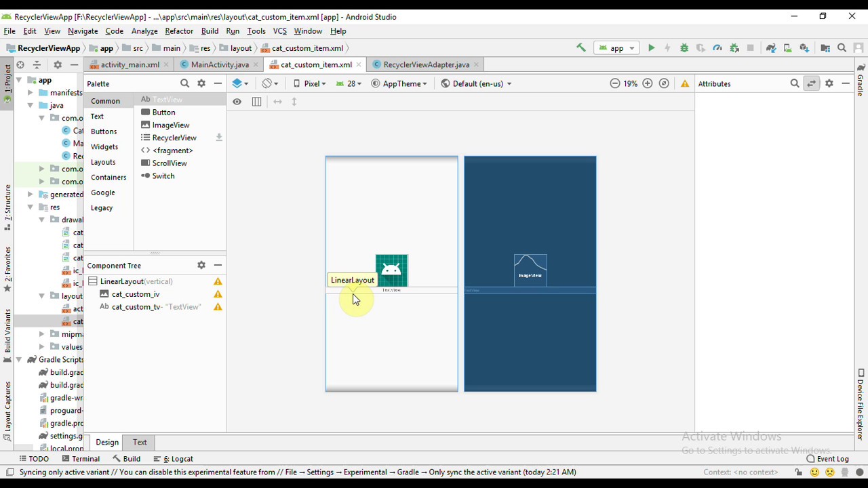Viewport: 868px width, 488px height.
Task: Select the ImageView palette item
Action: (165, 125)
